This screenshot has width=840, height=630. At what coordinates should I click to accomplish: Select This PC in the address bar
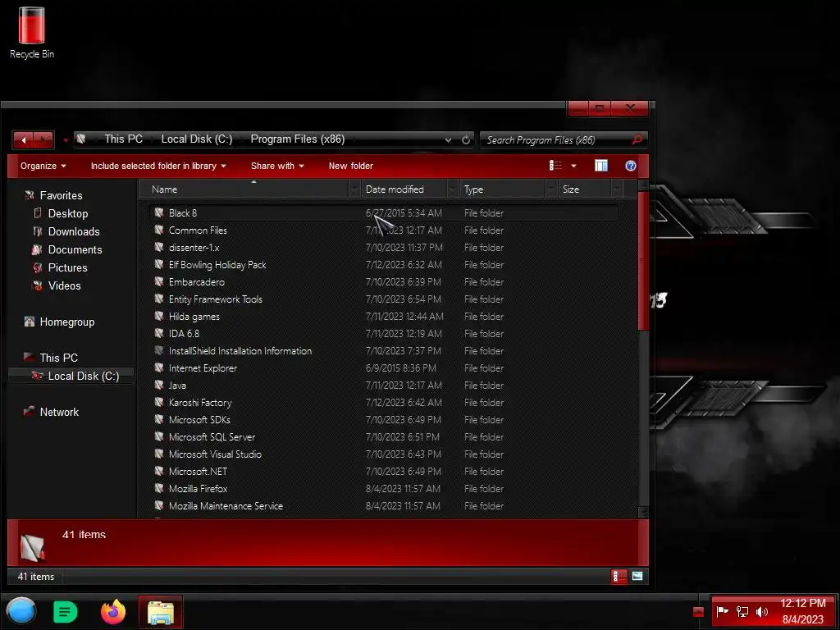click(x=123, y=139)
